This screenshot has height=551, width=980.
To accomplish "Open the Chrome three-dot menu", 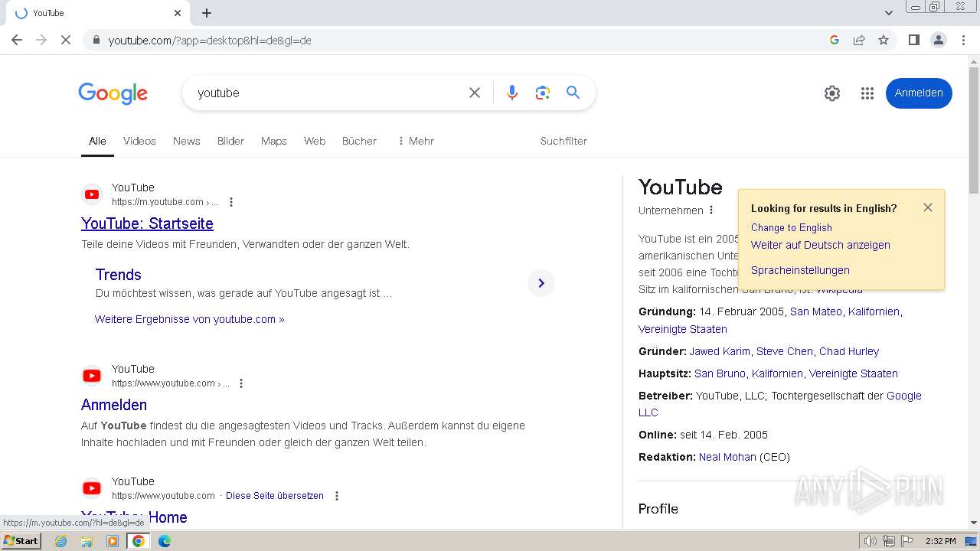I will tap(963, 40).
